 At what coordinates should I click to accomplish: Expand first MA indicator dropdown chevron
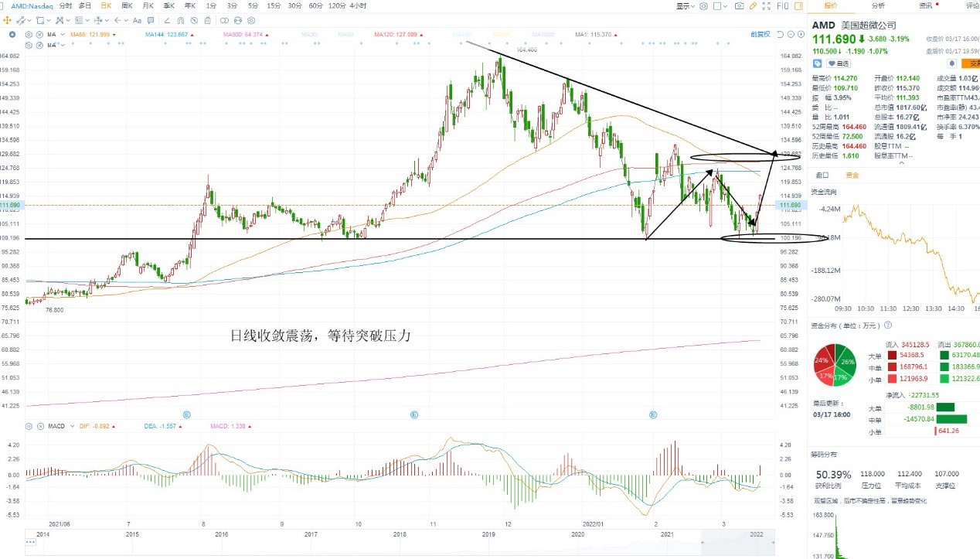63,35
